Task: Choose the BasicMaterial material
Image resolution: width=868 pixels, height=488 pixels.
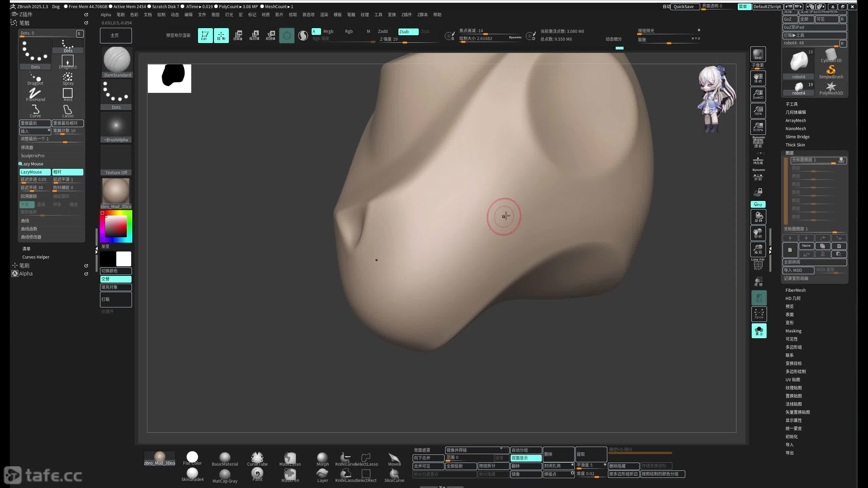Action: (x=225, y=459)
